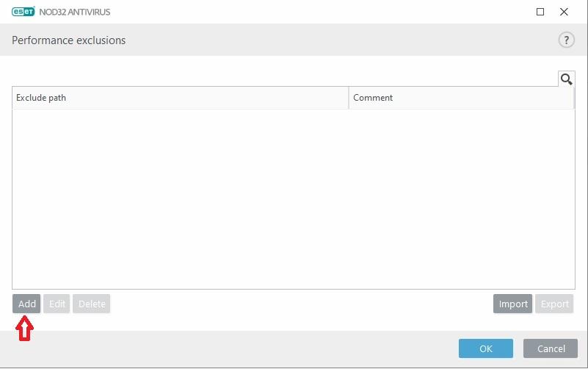Confirm changes with the OK button
Image resolution: width=588 pixels, height=369 pixels.
tap(485, 348)
